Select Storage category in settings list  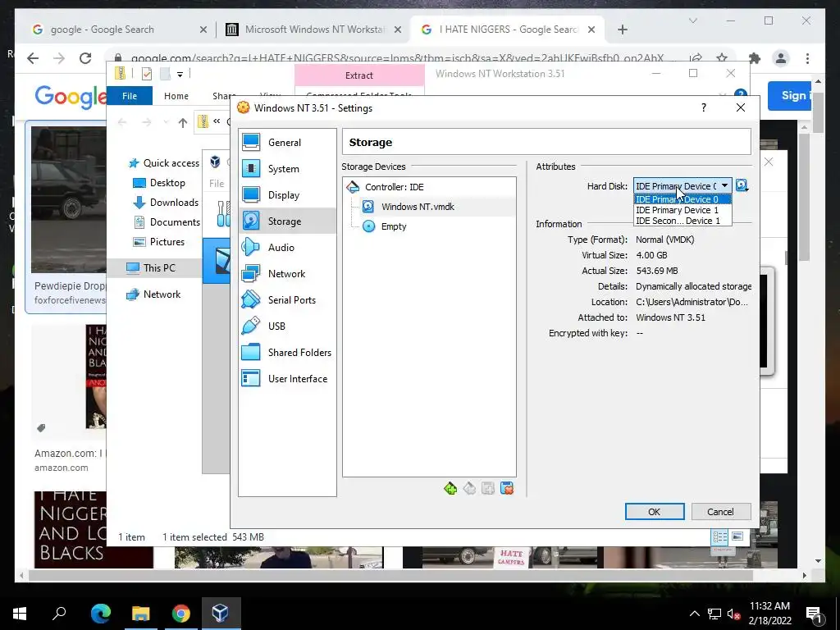point(287,221)
